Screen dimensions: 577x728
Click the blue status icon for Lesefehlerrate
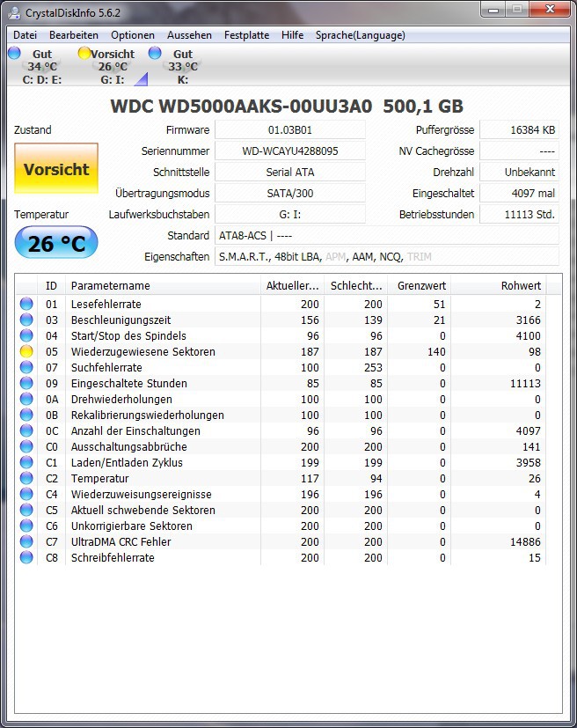click(x=26, y=304)
